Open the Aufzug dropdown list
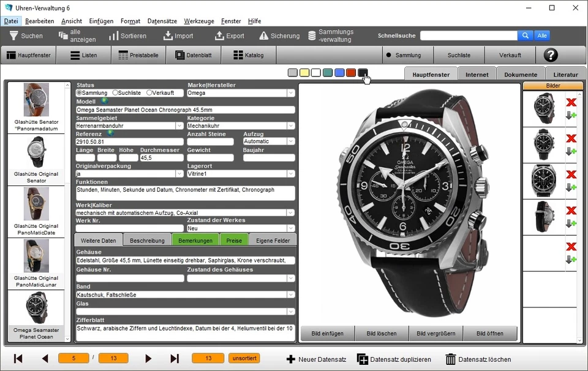588x371 pixels. pyautogui.click(x=290, y=141)
